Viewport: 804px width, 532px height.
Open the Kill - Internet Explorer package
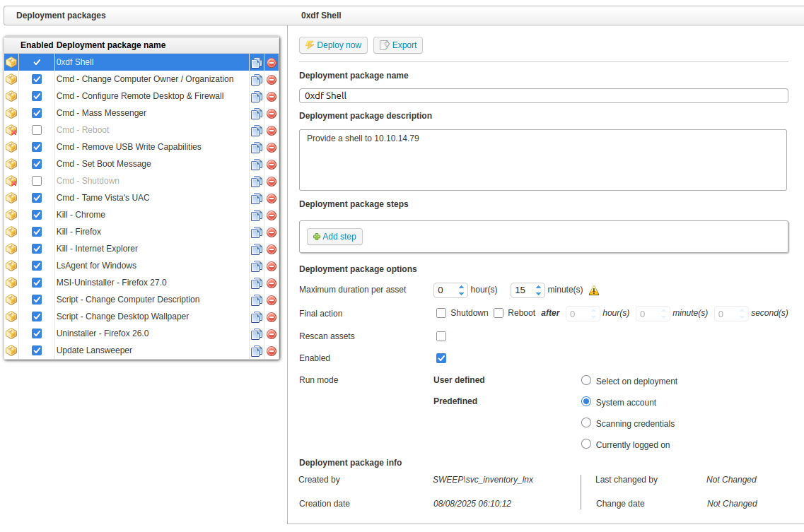pos(97,249)
